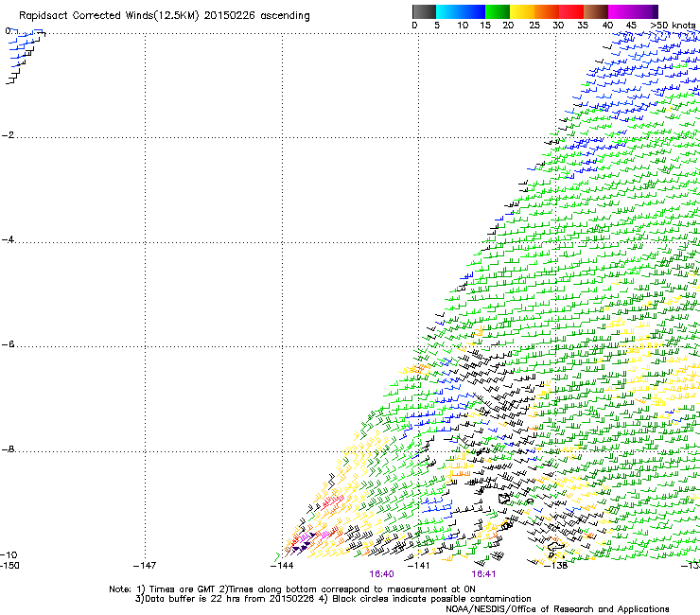
Task: Click the purple 16:41 time marker
Action: (x=483, y=574)
